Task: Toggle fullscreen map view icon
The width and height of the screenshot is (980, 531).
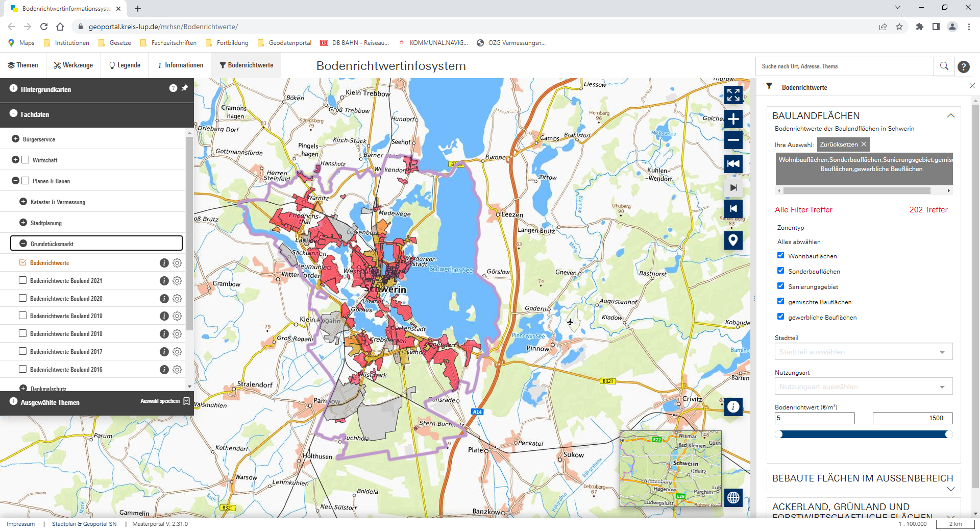Action: click(733, 95)
